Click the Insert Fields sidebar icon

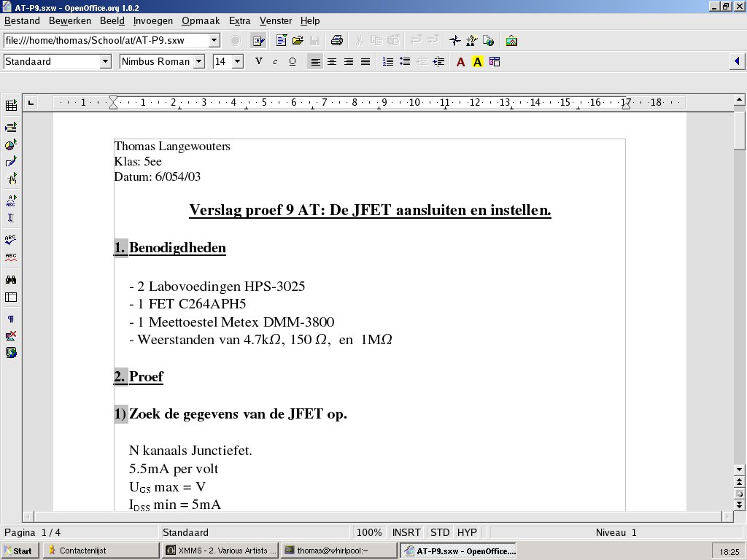11,127
